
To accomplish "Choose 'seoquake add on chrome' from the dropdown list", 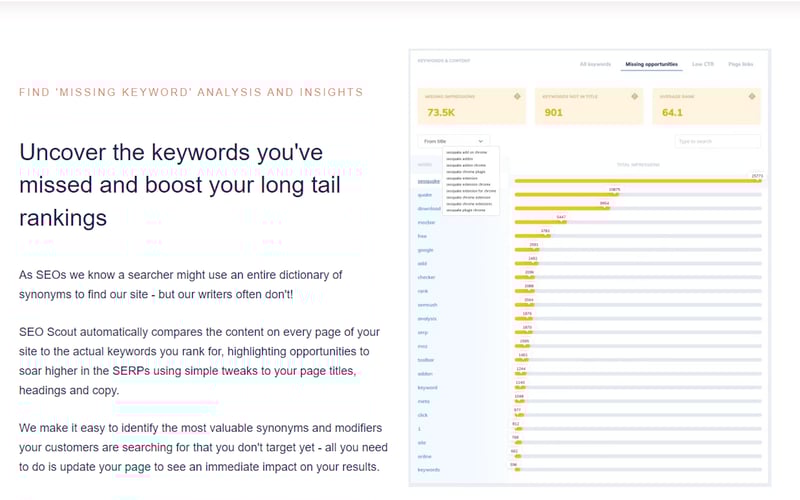I will tap(466, 153).
